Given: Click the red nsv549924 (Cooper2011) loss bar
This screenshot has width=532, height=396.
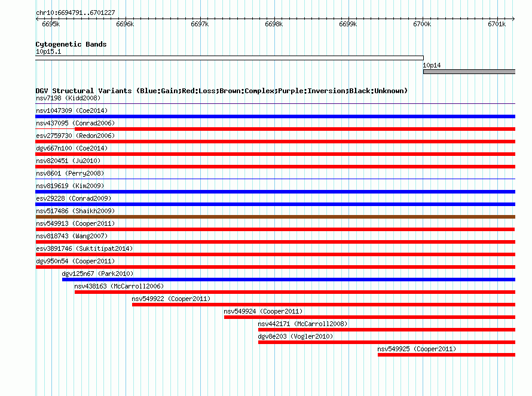Looking at the screenshot, I should (369, 317).
